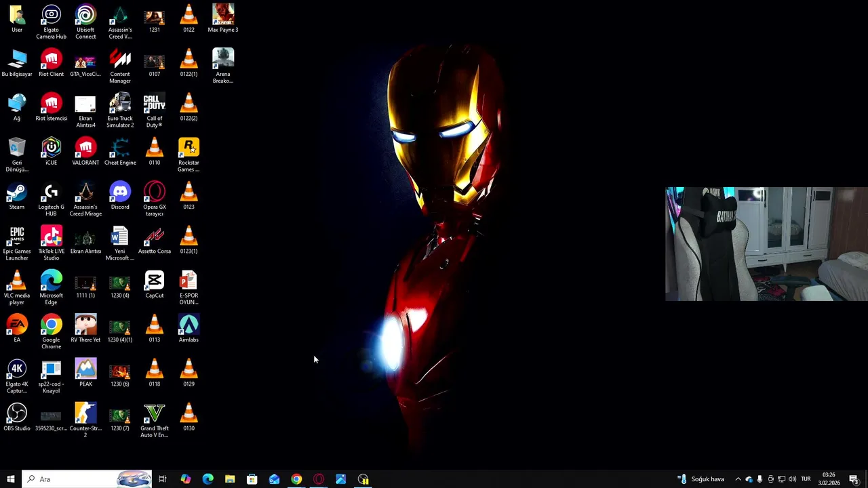The height and width of the screenshot is (488, 868).
Task: Select the Google Chrome desktop icon
Action: (52, 332)
